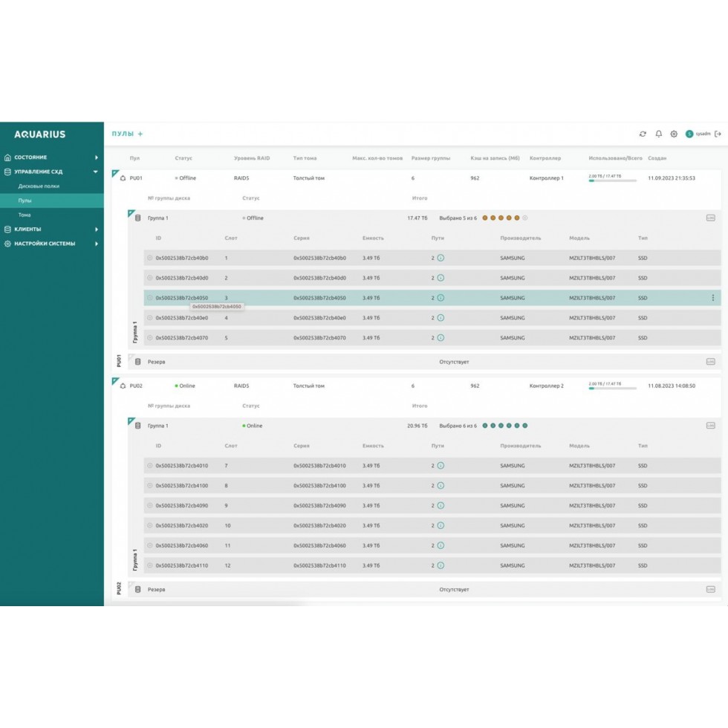Expand the Состояние sidebar section
Viewport: 728px width, 728px height.
point(96,157)
